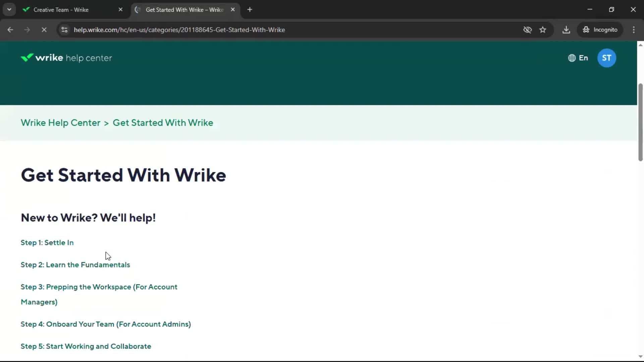Open Step 1: Settle In
The height and width of the screenshot is (362, 644).
tap(47, 243)
